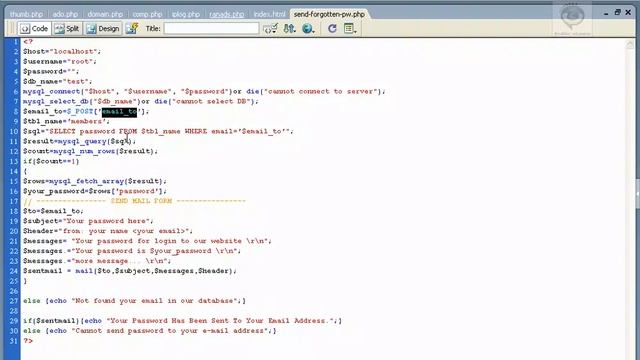Open the View Options icon menu

(x=350, y=29)
